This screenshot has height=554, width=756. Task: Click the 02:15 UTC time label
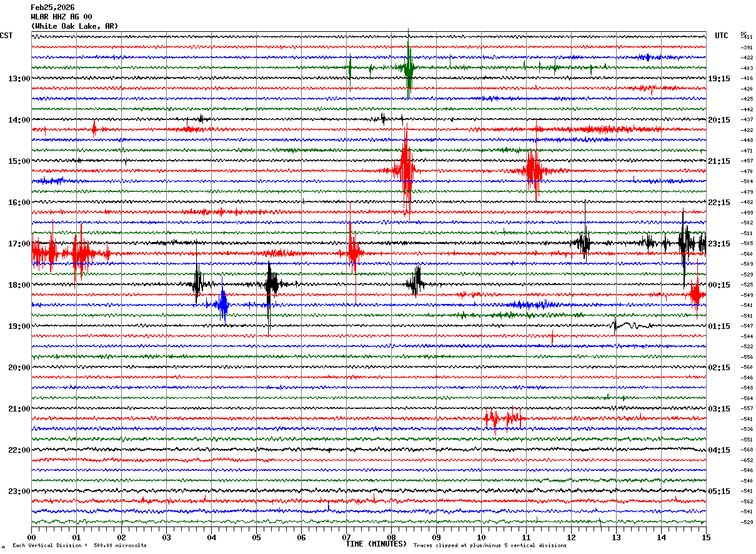click(x=719, y=368)
